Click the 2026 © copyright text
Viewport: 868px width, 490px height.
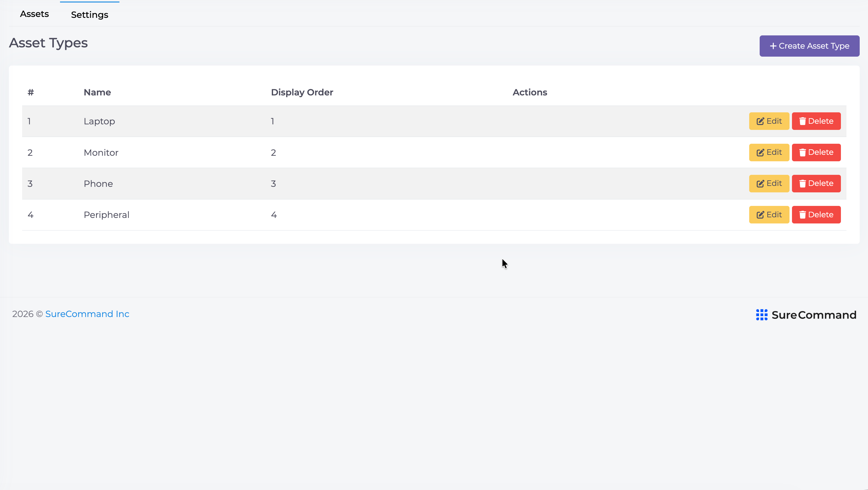(28, 314)
